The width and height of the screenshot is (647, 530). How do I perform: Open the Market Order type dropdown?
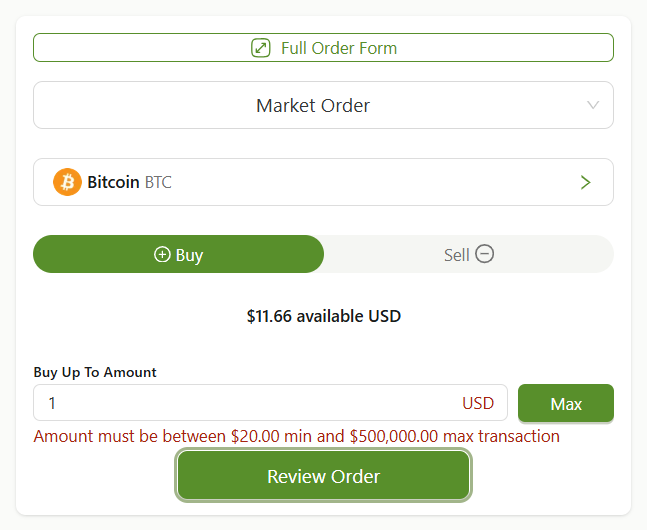coord(324,105)
